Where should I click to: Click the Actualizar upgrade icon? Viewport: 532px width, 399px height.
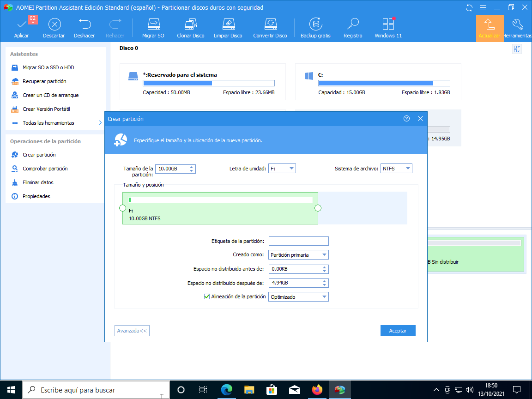(x=490, y=28)
